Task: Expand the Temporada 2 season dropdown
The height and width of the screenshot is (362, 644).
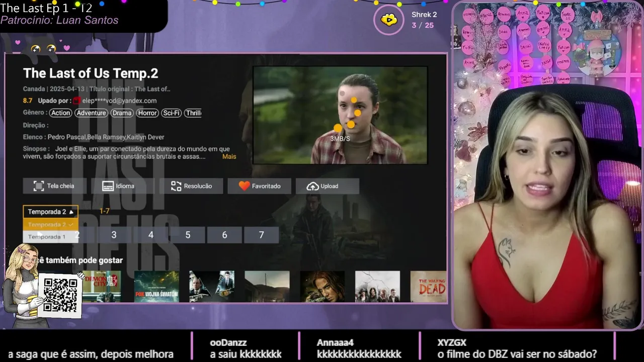Action: click(50, 212)
